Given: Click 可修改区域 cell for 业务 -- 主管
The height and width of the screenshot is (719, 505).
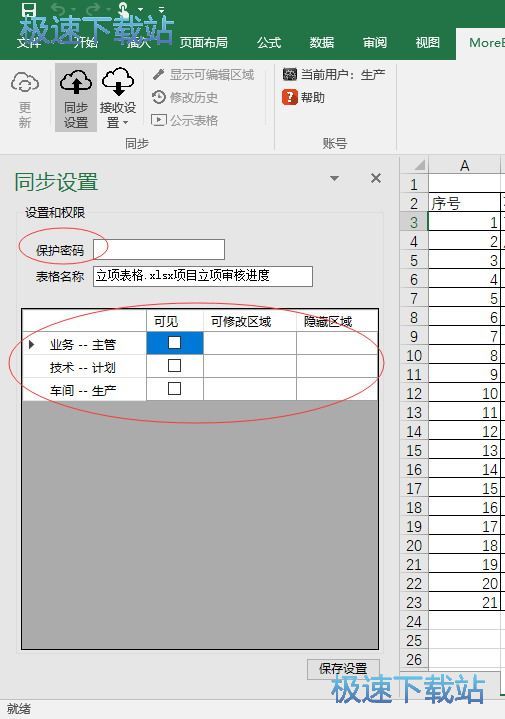Looking at the screenshot, I should [250, 343].
